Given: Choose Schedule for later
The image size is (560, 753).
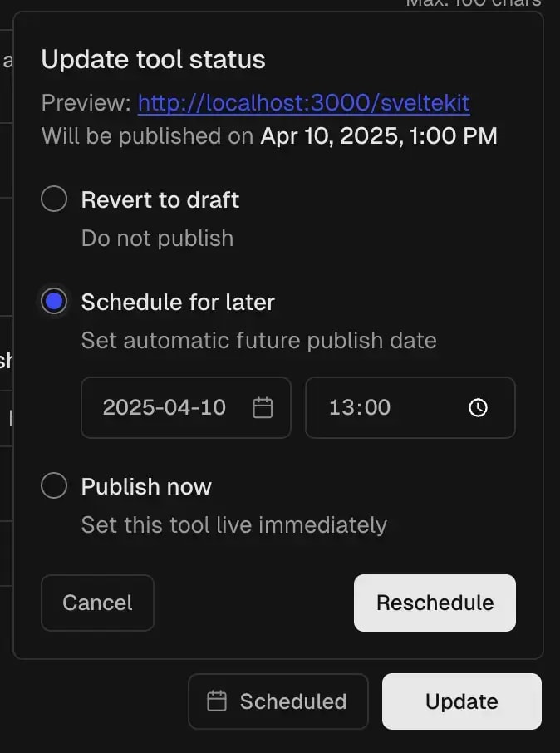Looking at the screenshot, I should click(x=53, y=302).
